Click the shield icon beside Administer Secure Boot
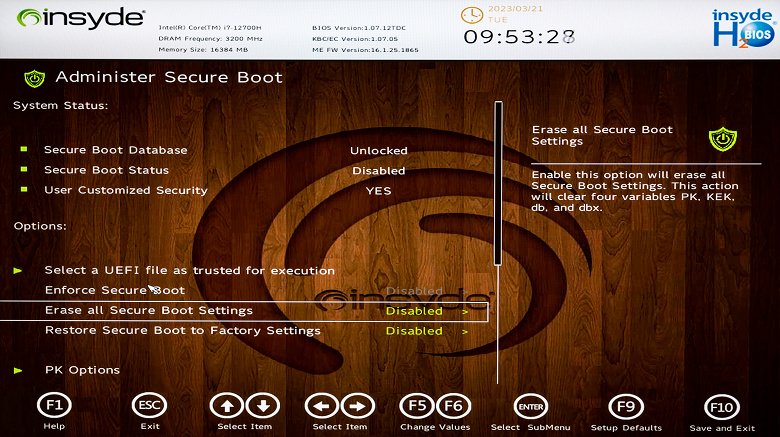 point(34,78)
